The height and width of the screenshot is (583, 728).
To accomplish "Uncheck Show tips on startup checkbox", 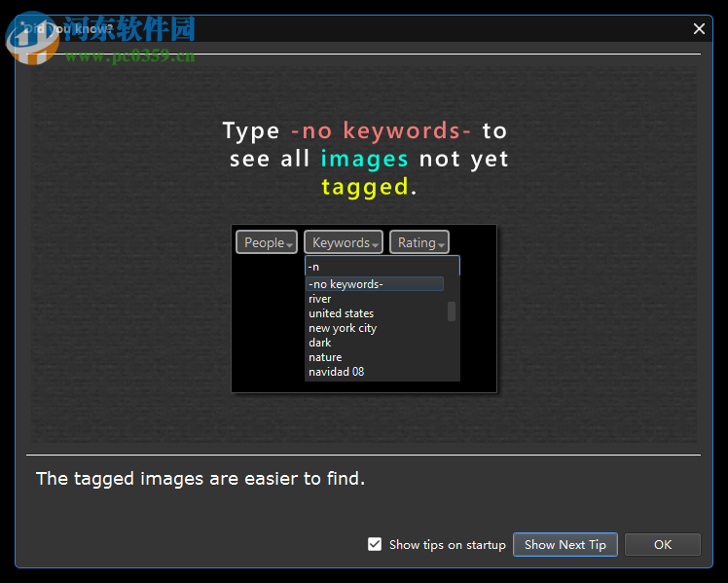I will tap(375, 544).
